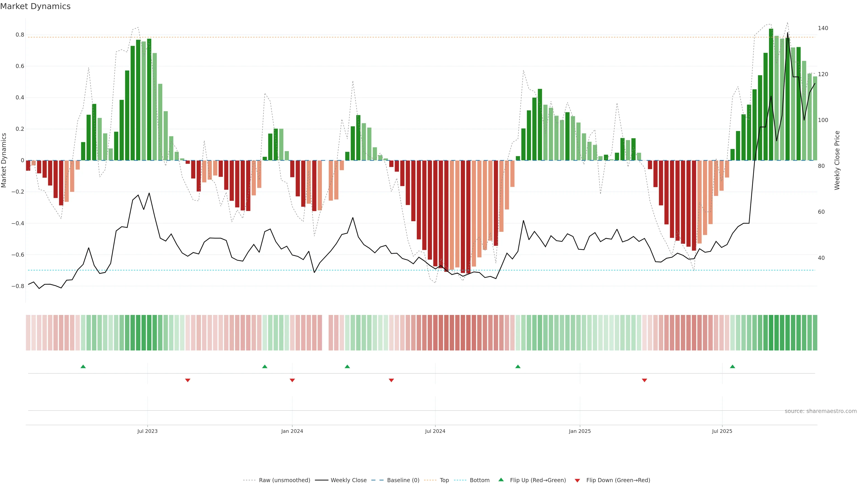Viewport: 868px width, 488px height.
Task: Click the Flip Down legend triangle icon
Action: tap(577, 480)
